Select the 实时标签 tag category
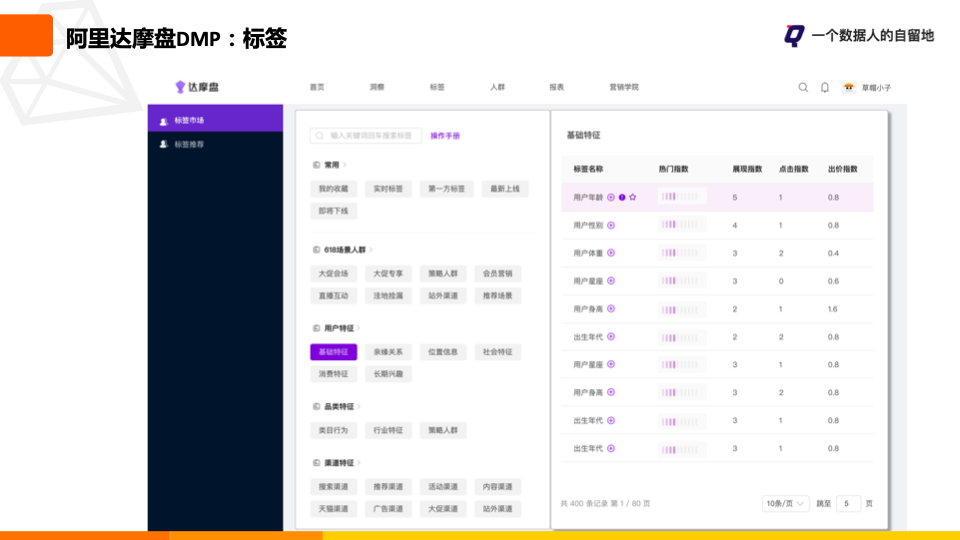The image size is (960, 540). pyautogui.click(x=388, y=189)
